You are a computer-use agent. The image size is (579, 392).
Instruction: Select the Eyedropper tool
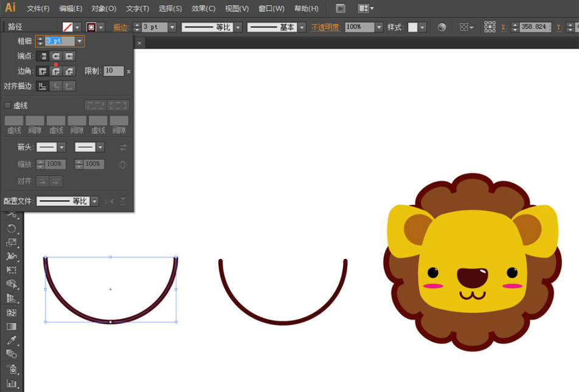(12, 340)
